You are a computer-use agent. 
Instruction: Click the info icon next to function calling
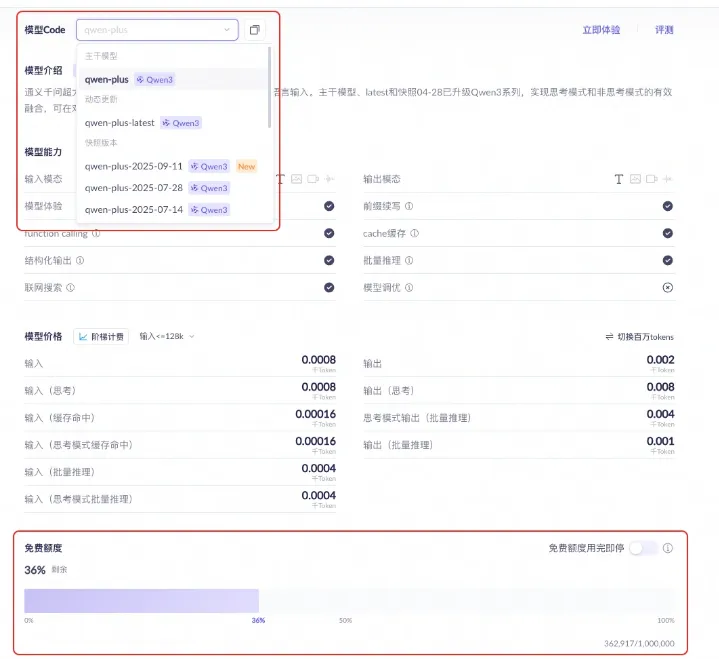coord(96,233)
